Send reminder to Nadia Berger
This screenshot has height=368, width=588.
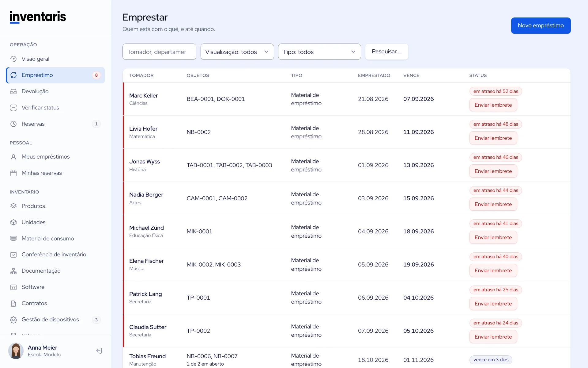(493, 204)
